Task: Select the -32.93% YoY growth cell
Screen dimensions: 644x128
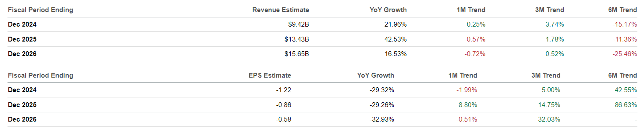Action: (x=382, y=119)
